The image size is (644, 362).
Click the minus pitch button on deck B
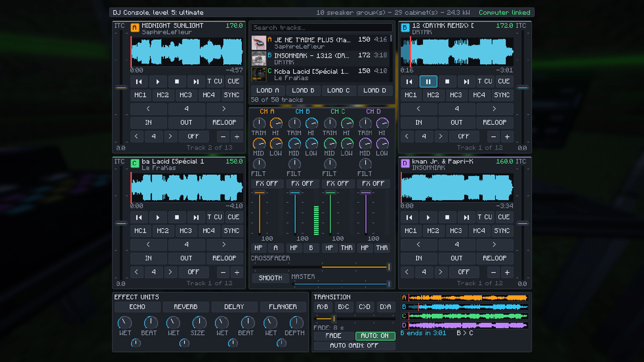(493, 136)
